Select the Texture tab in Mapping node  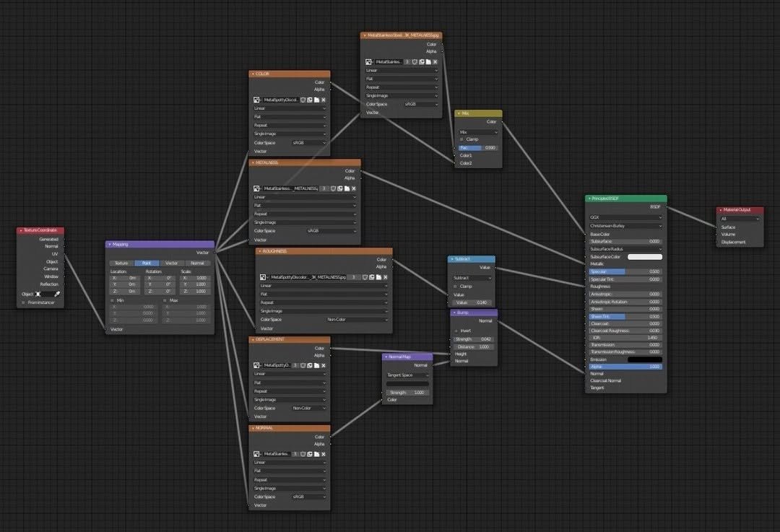(x=121, y=263)
